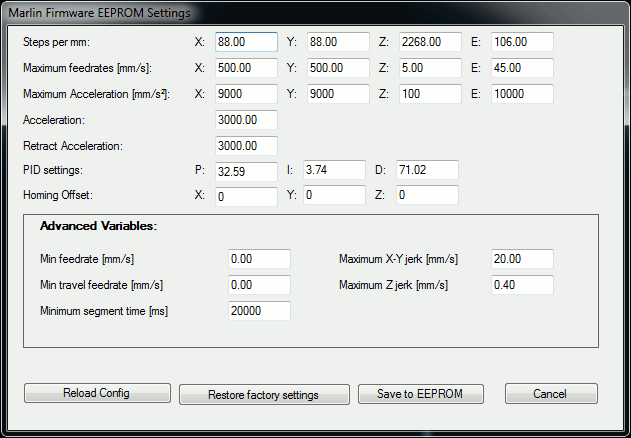Click the 'Advanced Variables:' heading
The image size is (631, 438).
[x=99, y=226]
